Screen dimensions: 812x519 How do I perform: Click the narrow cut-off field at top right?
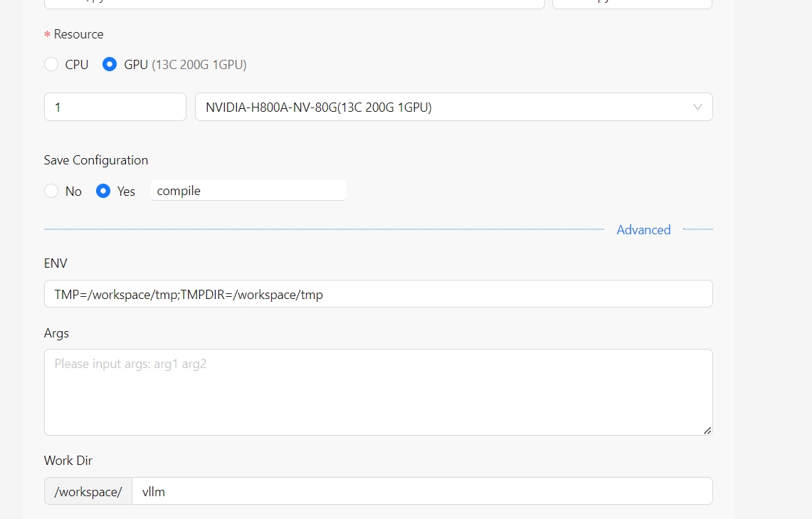pyautogui.click(x=632, y=4)
